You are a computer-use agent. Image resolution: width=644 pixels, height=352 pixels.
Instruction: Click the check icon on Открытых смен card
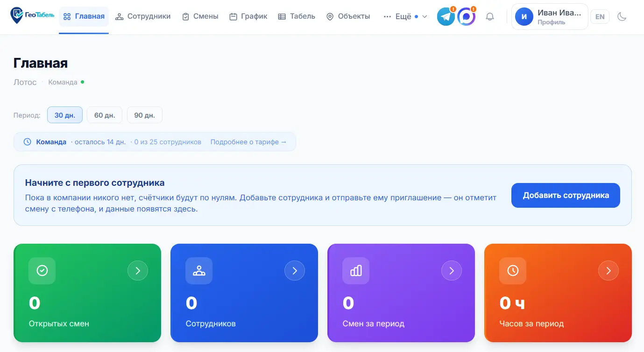click(42, 271)
